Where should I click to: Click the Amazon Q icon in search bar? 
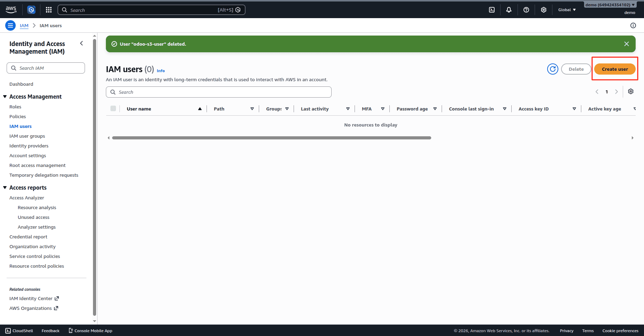point(238,10)
